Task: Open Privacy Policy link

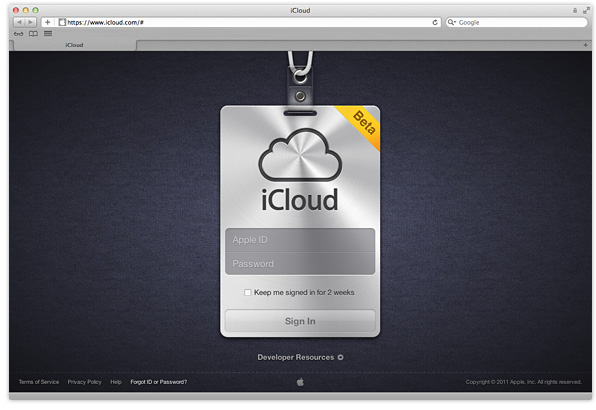Action: [84, 382]
